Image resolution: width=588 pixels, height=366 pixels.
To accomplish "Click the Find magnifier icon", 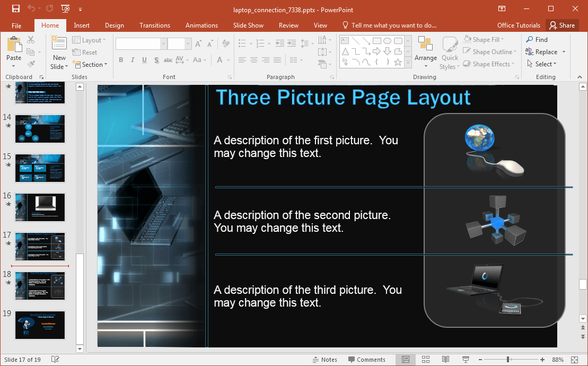I will pos(529,40).
